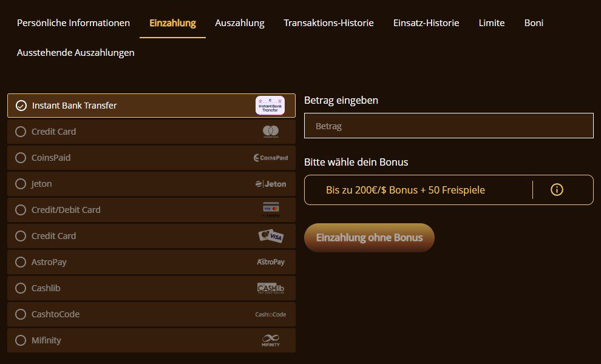This screenshot has height=364, width=601.
Task: Open Ausstehende Auszahlungen tab
Action: pyautogui.click(x=76, y=53)
